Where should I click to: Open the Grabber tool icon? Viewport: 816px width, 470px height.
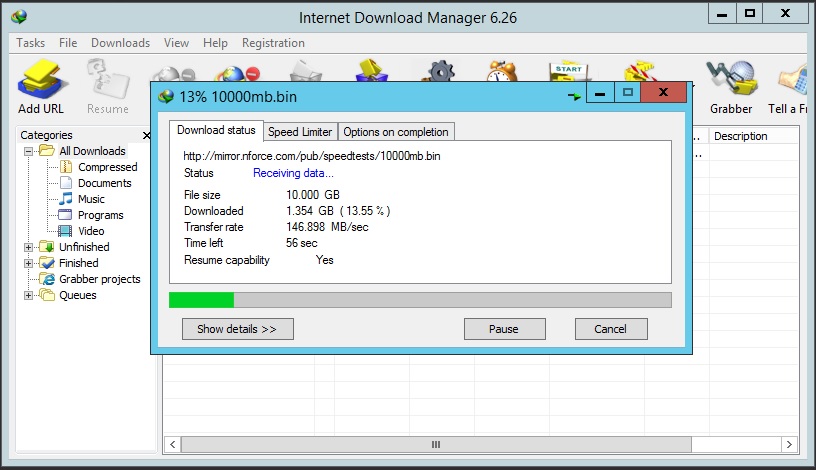[x=731, y=78]
